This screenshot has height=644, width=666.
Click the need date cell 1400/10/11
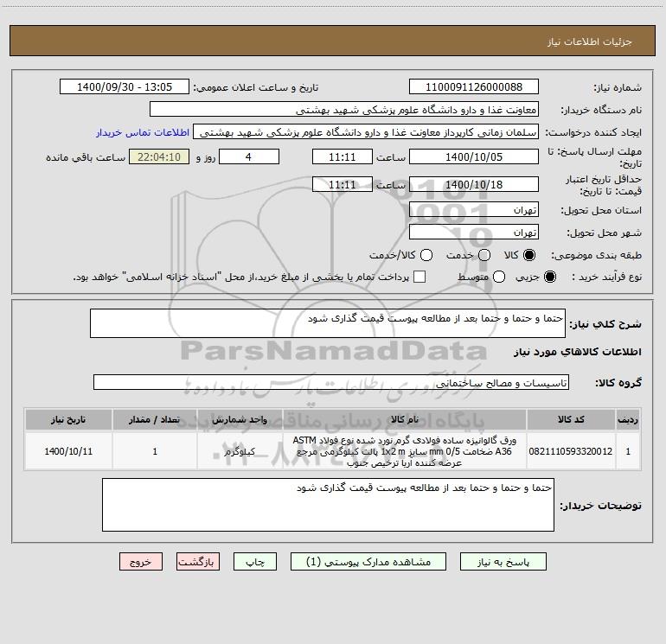[68, 451]
